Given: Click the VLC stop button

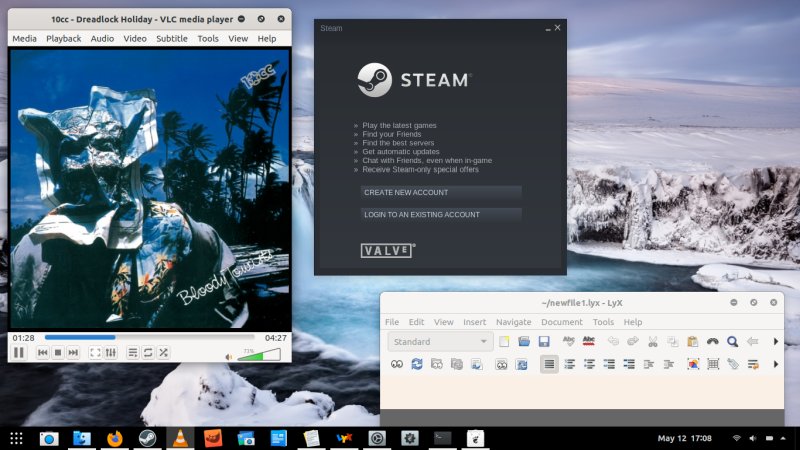Looking at the screenshot, I should pos(58,353).
